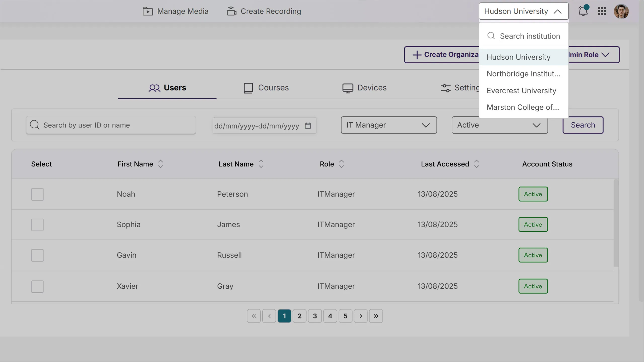The height and width of the screenshot is (362, 644).
Task: Check the Xavier Gray row checkbox
Action: pos(37,286)
